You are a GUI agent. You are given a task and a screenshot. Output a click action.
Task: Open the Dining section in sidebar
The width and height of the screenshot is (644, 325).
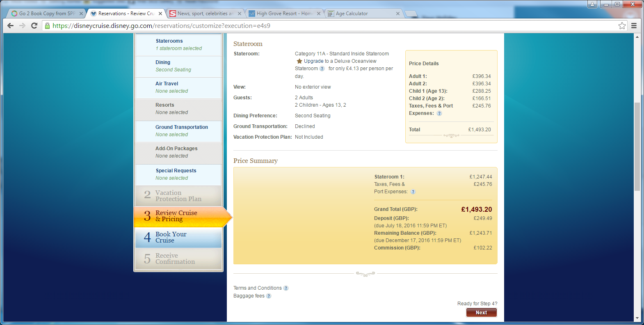coord(178,66)
